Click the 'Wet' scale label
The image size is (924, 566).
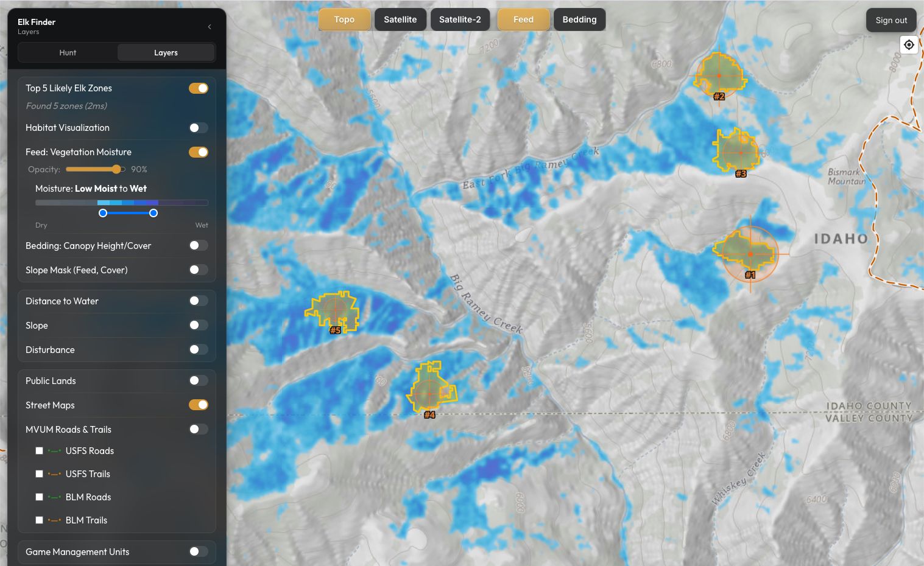pos(202,225)
